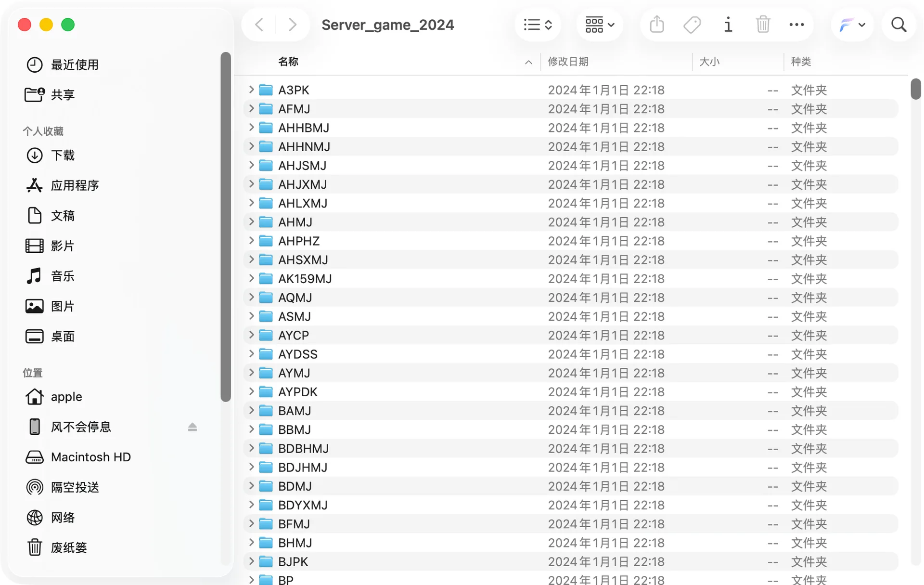This screenshot has width=924, height=585.
Task: Open 应用程序 in the sidebar
Action: 75,185
